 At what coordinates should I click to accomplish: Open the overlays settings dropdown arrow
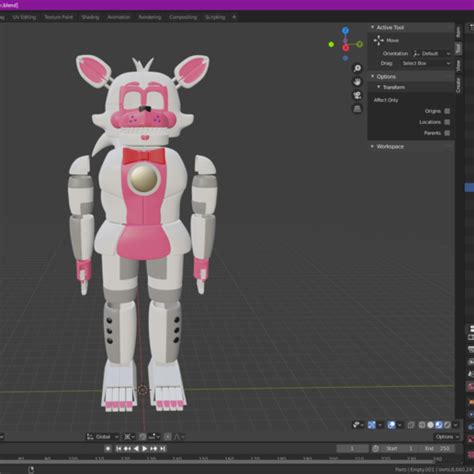[x=400, y=425]
